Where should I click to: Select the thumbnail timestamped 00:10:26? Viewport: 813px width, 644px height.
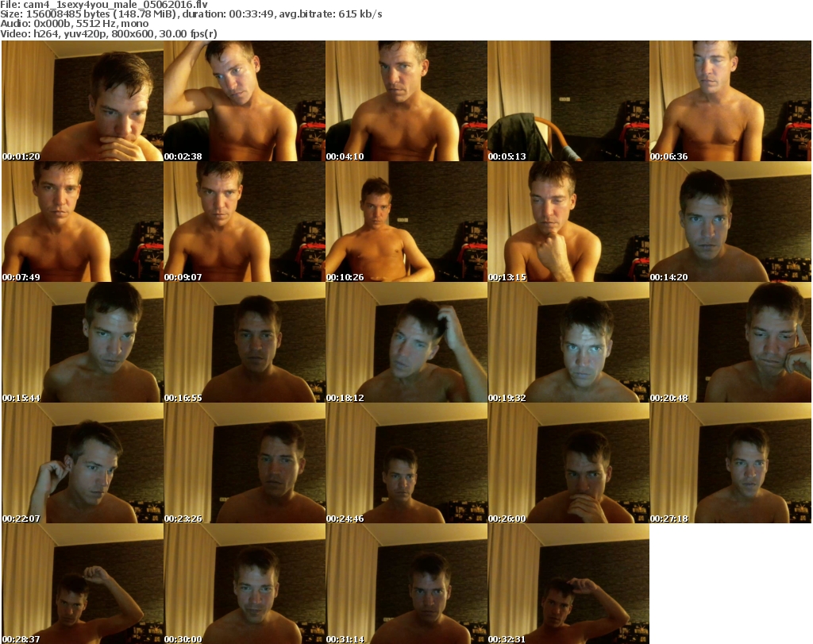[406, 222]
